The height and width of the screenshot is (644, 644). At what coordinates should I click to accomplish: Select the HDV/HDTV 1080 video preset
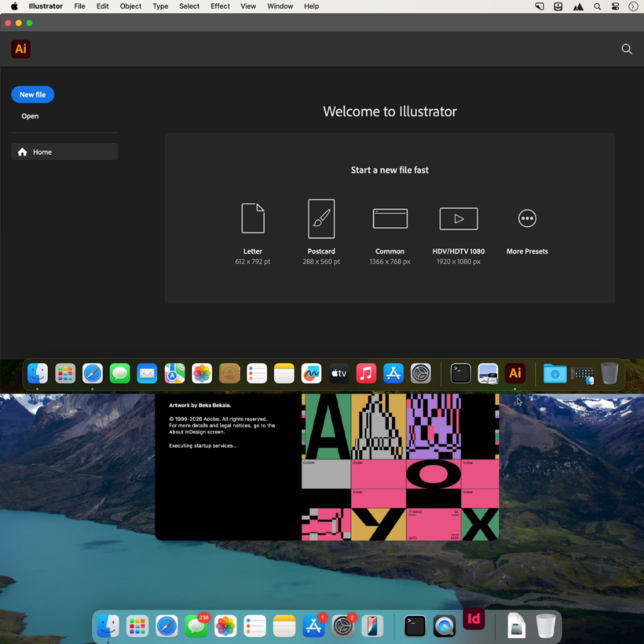coord(458,218)
